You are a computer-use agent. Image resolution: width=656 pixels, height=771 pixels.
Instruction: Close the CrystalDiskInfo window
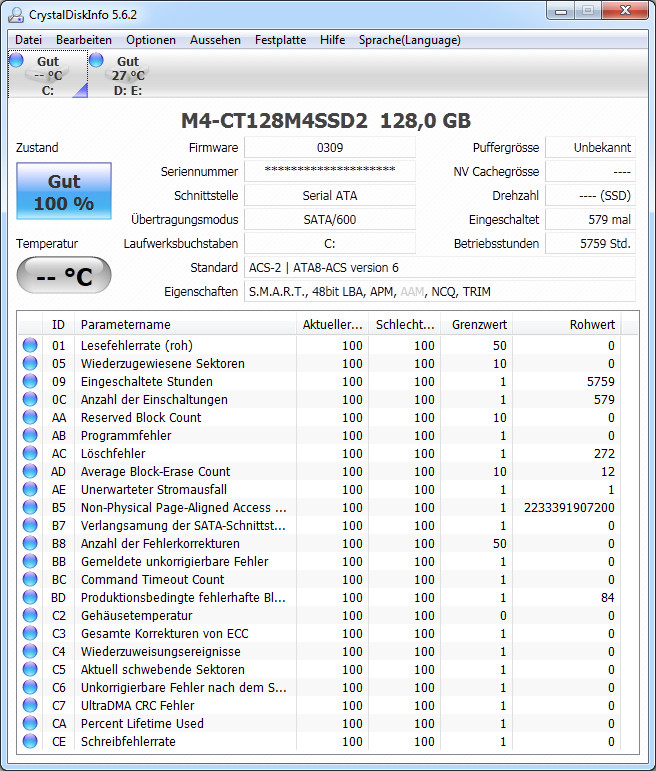point(625,11)
